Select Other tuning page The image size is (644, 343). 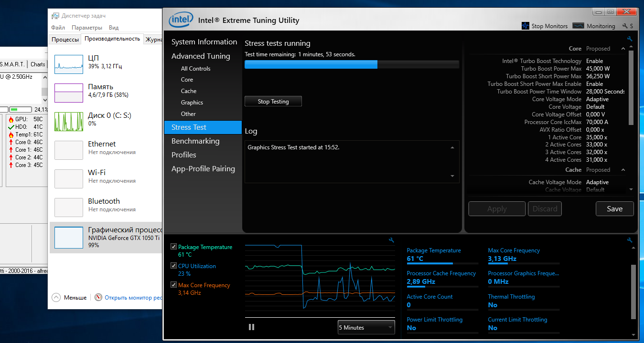(x=188, y=114)
